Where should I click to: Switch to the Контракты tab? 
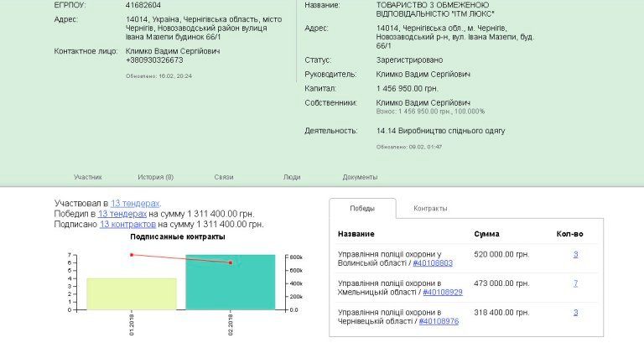430,208
